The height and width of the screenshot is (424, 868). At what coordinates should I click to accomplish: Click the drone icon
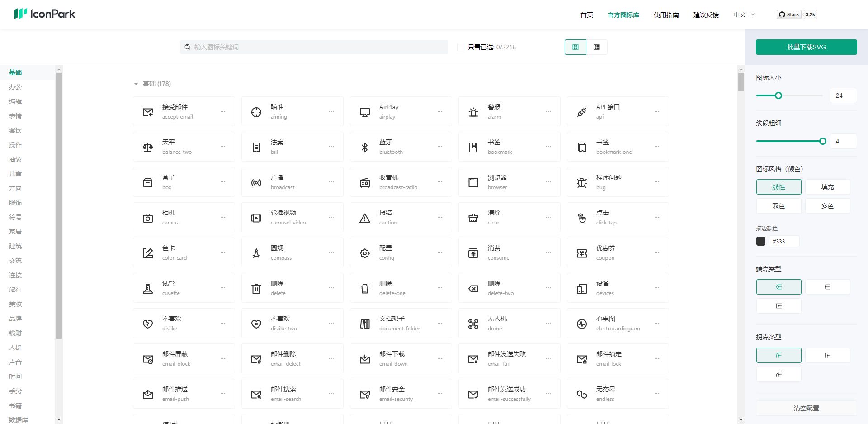point(473,324)
